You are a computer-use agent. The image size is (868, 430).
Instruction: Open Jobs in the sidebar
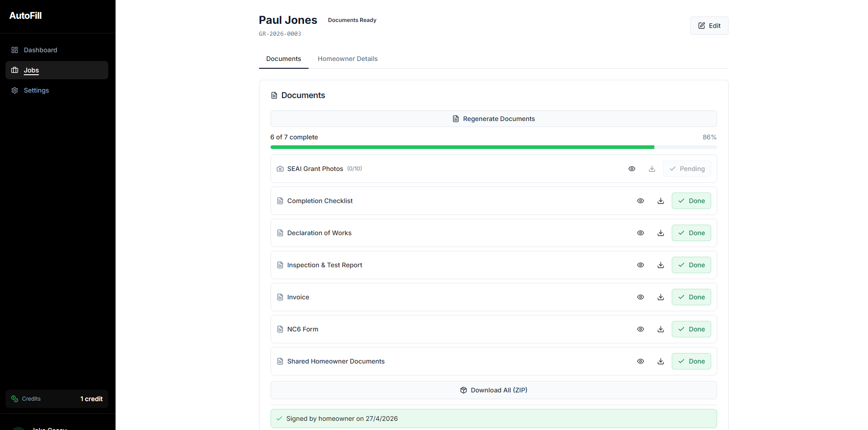pos(57,70)
